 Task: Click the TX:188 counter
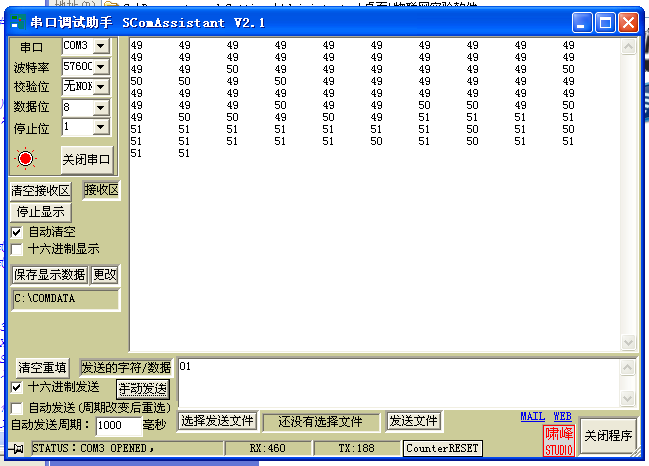(x=356, y=449)
